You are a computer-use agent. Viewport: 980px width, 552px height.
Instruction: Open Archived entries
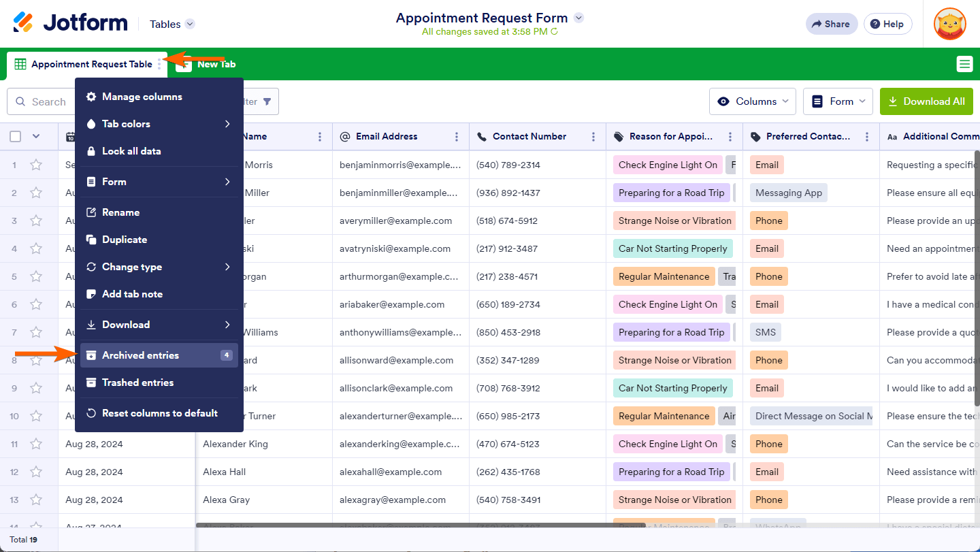(159, 355)
